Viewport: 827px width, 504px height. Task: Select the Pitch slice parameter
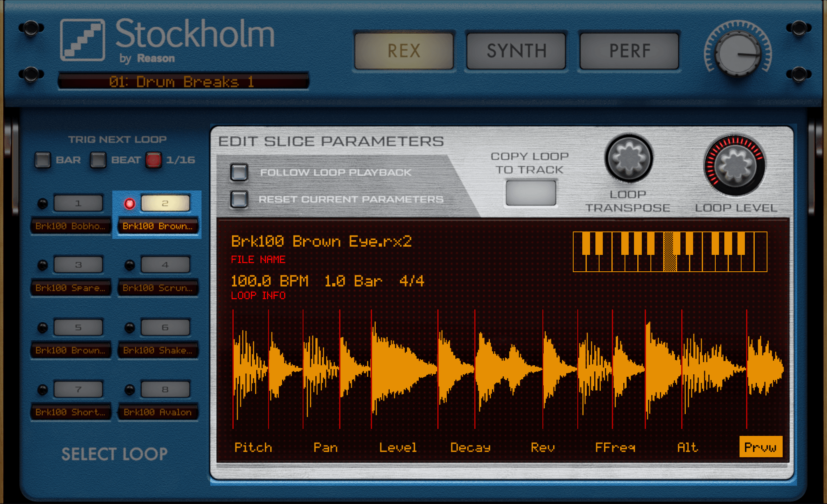(x=253, y=447)
